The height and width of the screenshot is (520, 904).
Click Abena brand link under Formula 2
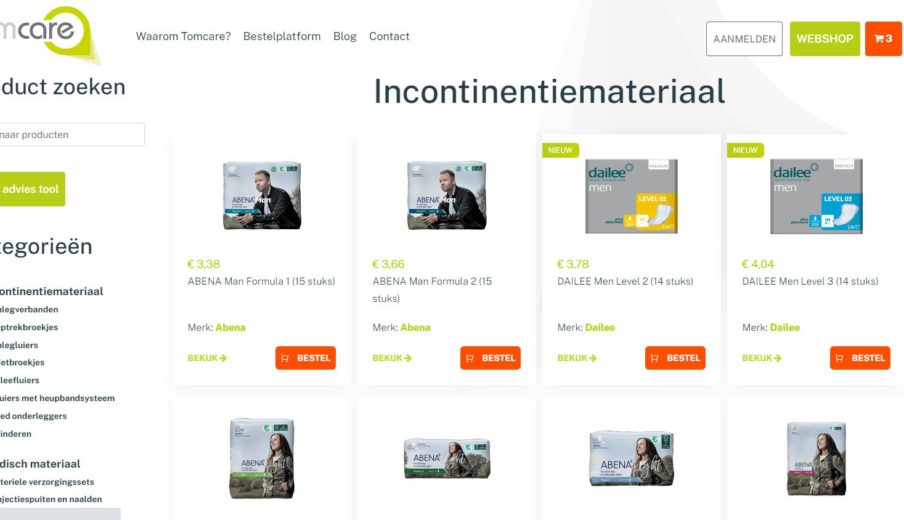click(x=415, y=327)
